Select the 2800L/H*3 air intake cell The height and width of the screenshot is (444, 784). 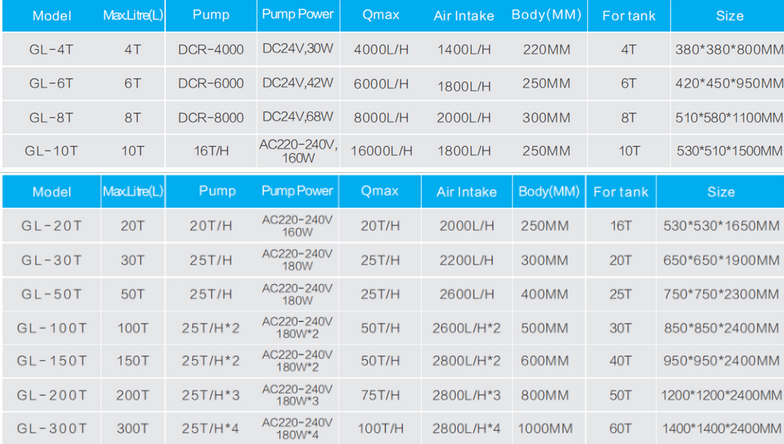click(x=464, y=394)
